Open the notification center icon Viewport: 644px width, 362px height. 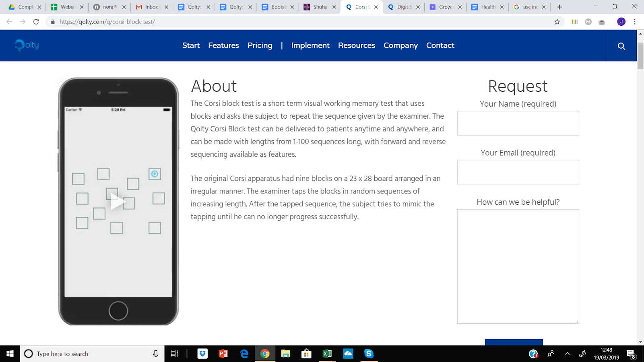631,354
